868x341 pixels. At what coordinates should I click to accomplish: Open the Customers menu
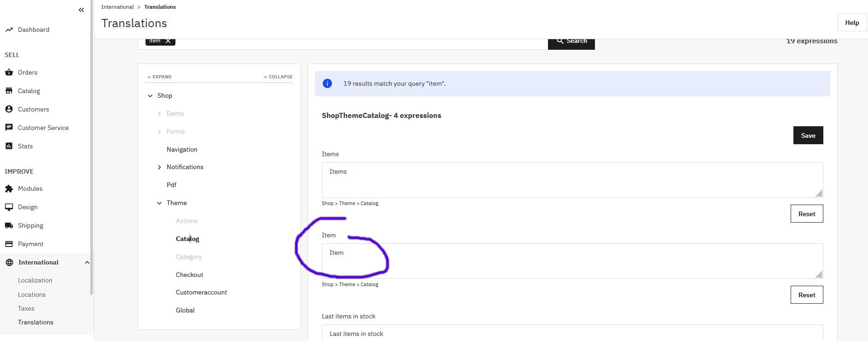tap(34, 109)
